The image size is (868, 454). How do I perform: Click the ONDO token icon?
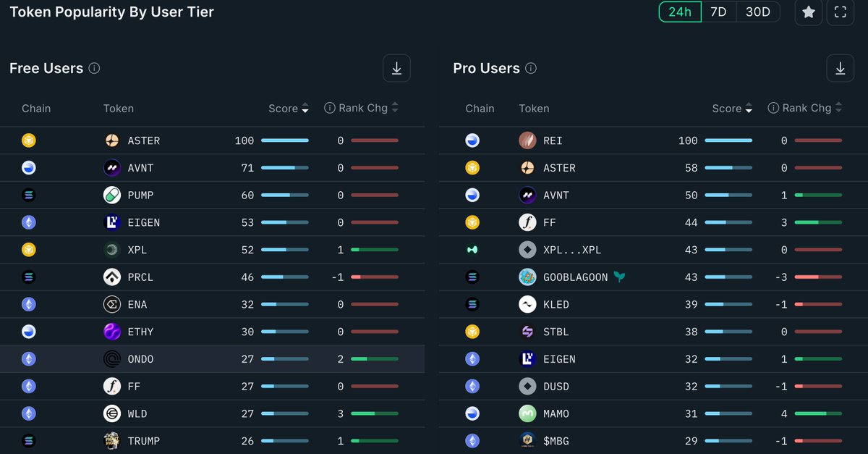[x=111, y=359]
